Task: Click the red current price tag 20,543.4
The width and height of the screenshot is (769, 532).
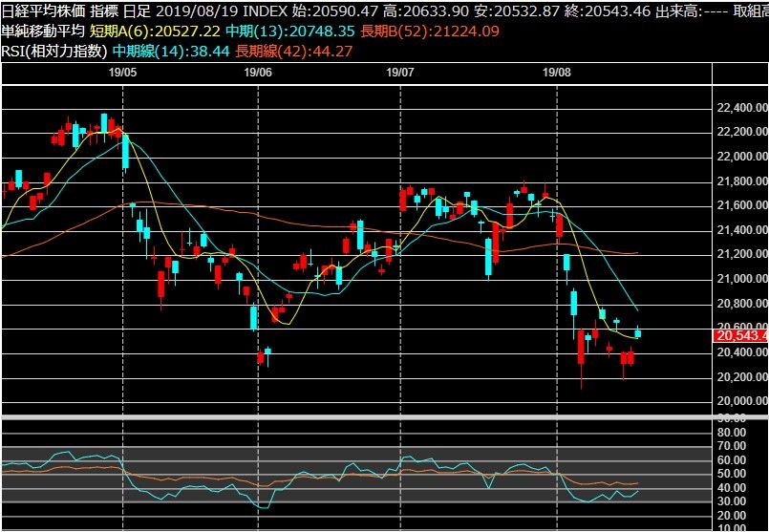Action: (740, 336)
